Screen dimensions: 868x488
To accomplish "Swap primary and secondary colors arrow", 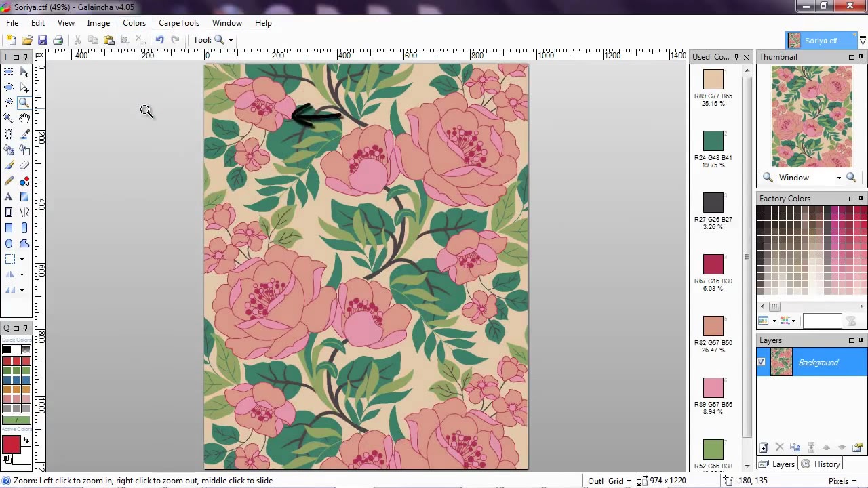I will click(x=26, y=441).
